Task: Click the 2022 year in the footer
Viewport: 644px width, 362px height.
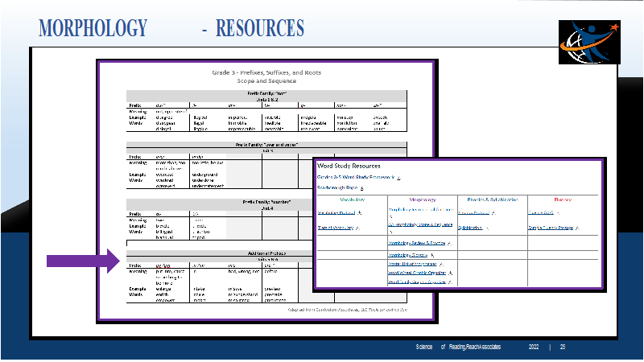Action: click(x=534, y=347)
